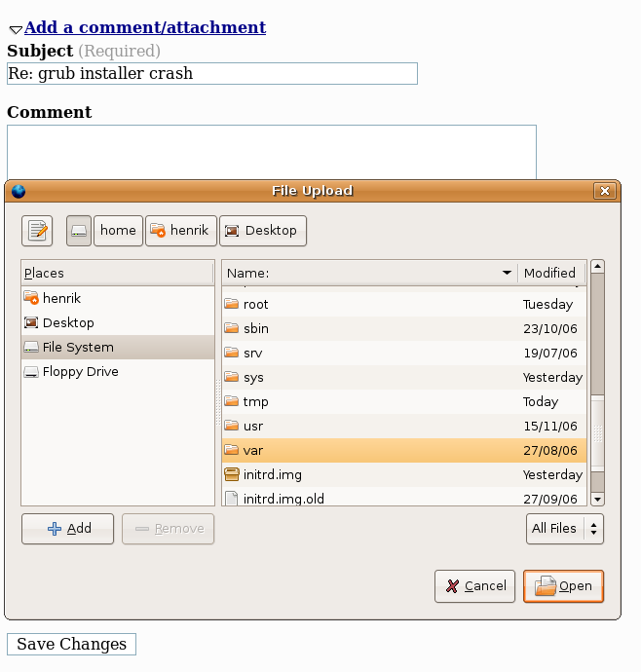The image size is (641, 672).
Task: Sort by the Modified column header
Action: point(550,273)
